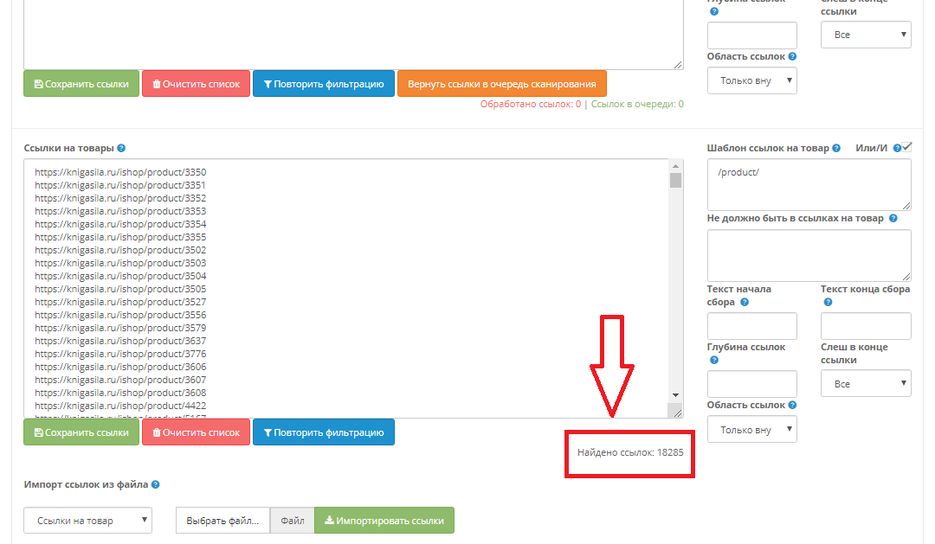935x544 pixels.
Task: Open help tooltip for 'Шаблон ссылок на товар'
Action: 837,148
